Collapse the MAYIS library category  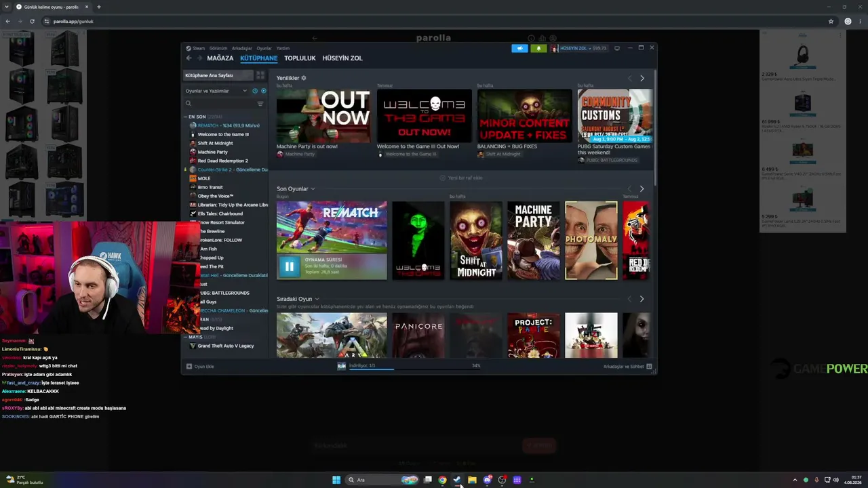click(x=185, y=337)
